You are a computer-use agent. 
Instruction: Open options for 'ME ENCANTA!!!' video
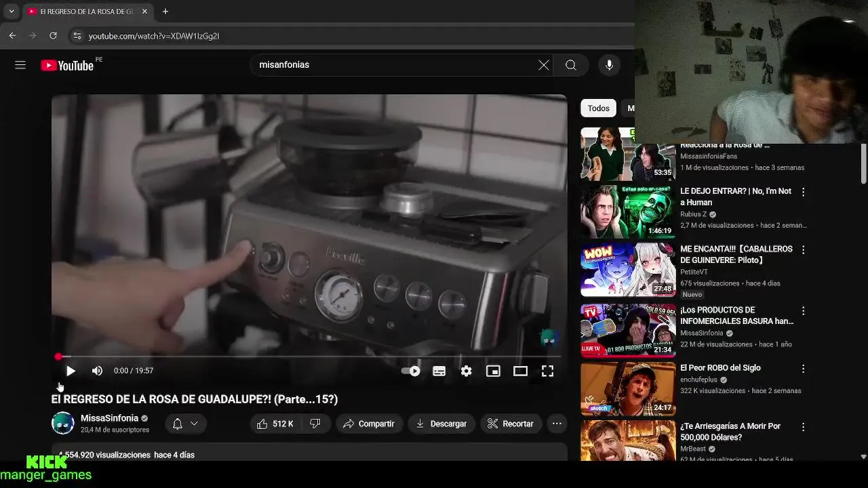[803, 250]
